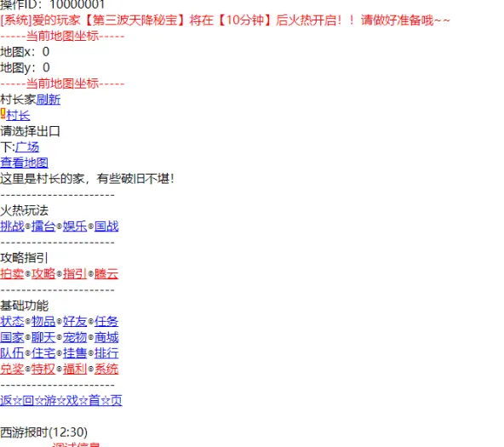Click the 基础功能 section heading
Screen dimensions: 504x447
24,306
